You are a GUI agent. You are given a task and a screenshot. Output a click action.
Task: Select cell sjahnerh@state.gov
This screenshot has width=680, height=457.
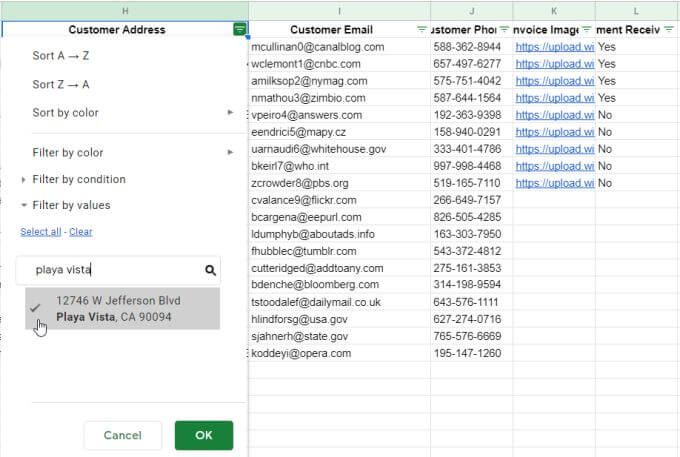coord(340,336)
